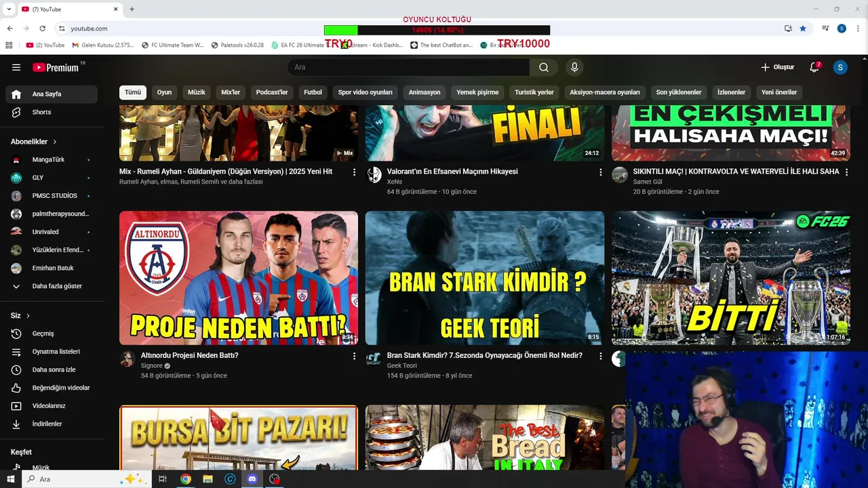The image size is (868, 488).
Task: Open the Bran Stark Kimdir thumbnail
Action: [485, 278]
